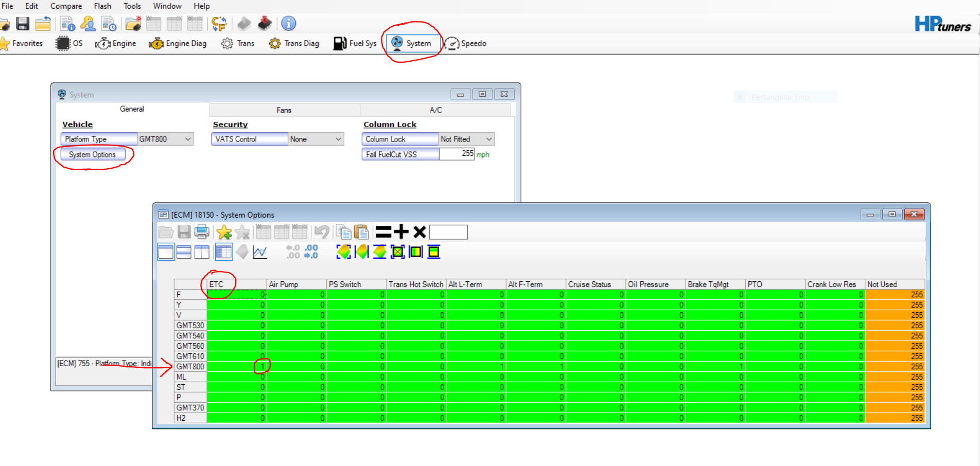
Task: Open the Speedo section
Action: 466,44
